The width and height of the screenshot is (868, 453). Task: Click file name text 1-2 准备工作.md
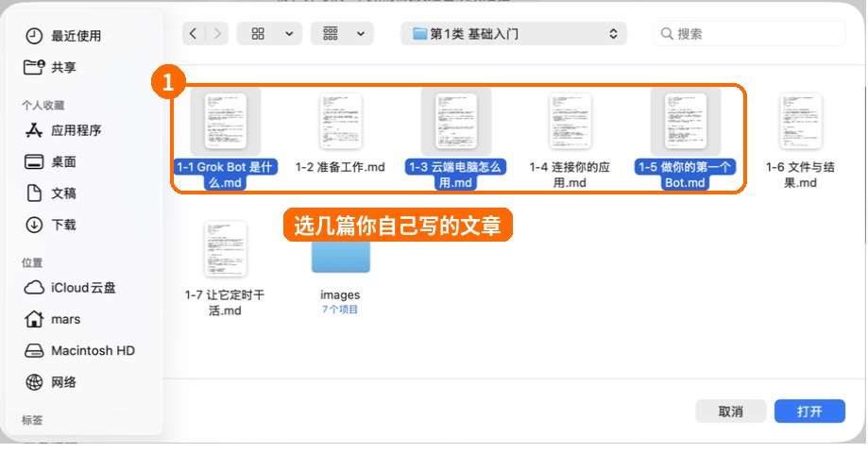coord(340,167)
